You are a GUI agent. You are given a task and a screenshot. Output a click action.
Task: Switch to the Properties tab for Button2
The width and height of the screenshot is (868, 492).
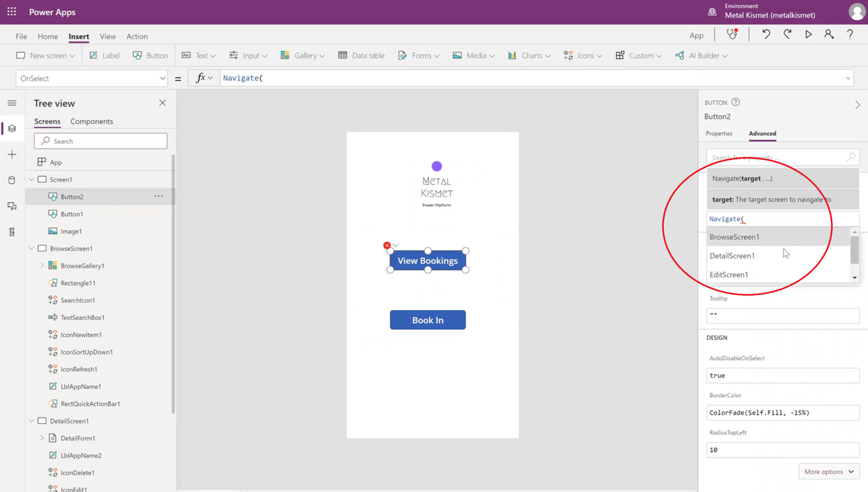coord(719,133)
